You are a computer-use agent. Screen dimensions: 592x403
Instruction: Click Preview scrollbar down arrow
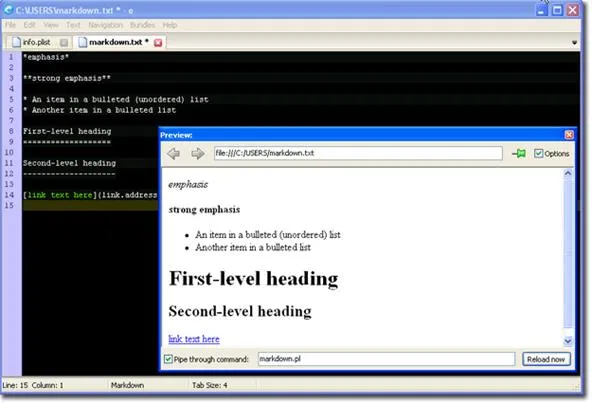coord(568,341)
